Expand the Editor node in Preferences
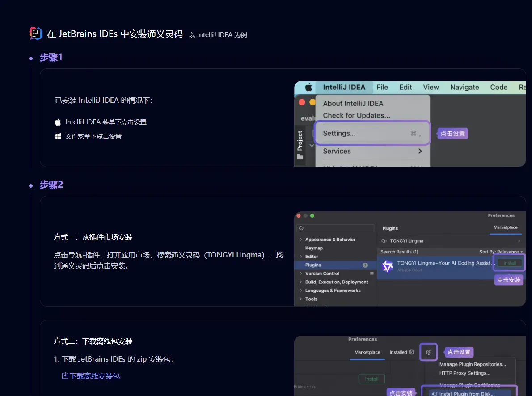This screenshot has width=532, height=396. (300, 257)
